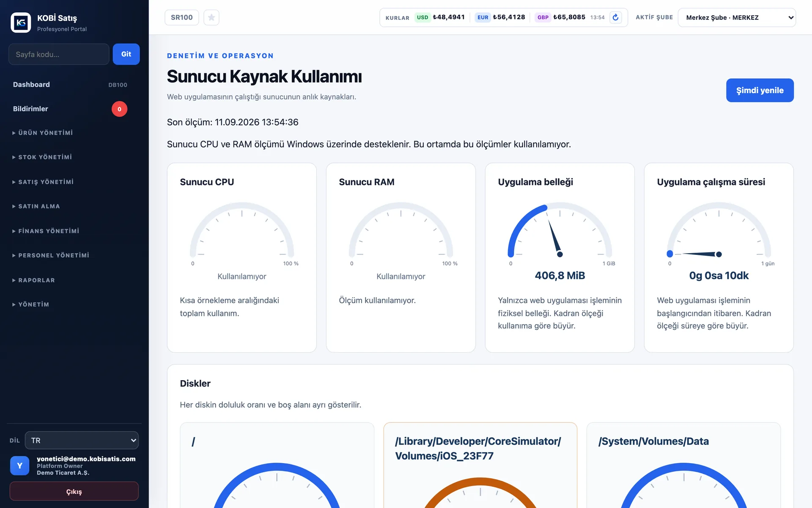Click the CoreSimulator disk path title
Screen dimensions: 812x508
click(478, 449)
